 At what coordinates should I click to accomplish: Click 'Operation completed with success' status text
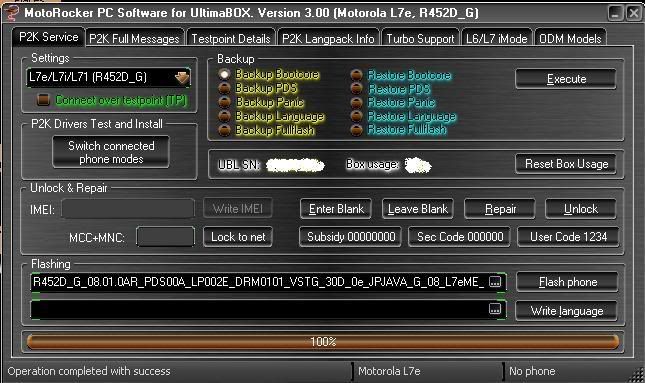pyautogui.click(x=89, y=371)
